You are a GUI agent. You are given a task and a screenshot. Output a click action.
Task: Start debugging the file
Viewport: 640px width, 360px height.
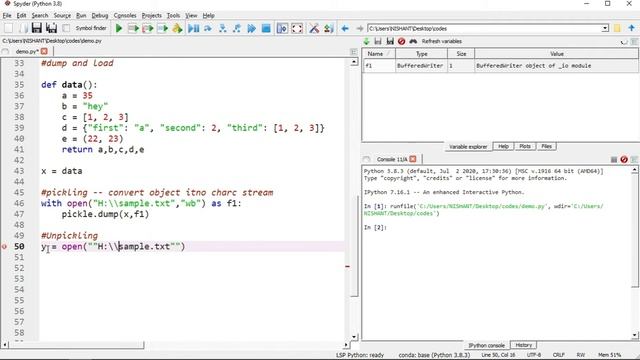(x=193, y=28)
